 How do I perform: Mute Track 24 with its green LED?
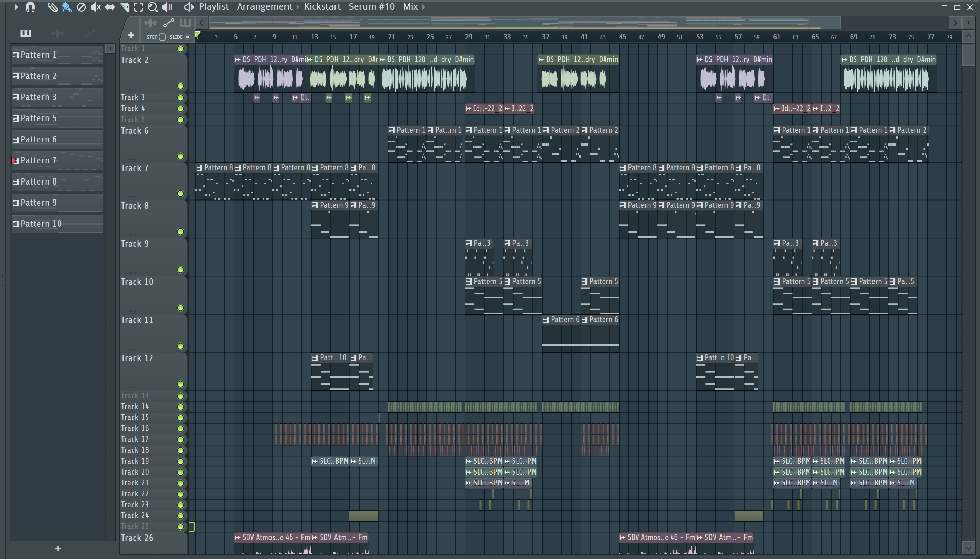pos(180,516)
